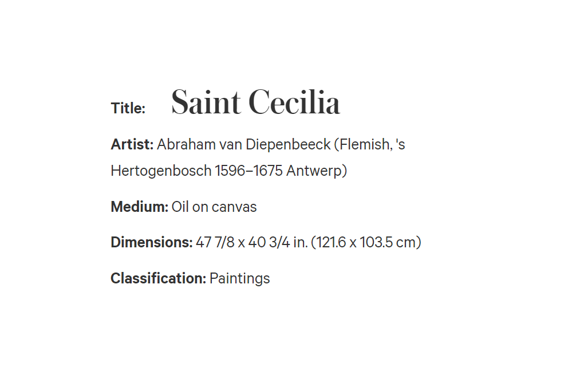588x375 pixels.
Task: Select the "(121.6 x 103.5 cm)" metric value
Action: tap(366, 243)
